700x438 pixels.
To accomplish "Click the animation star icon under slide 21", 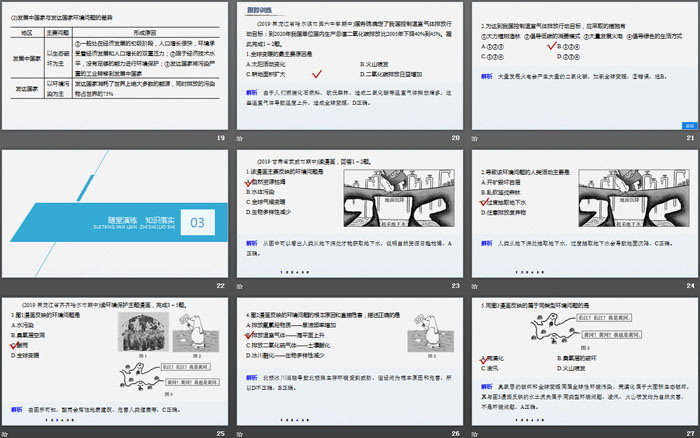I will tap(475, 138).
